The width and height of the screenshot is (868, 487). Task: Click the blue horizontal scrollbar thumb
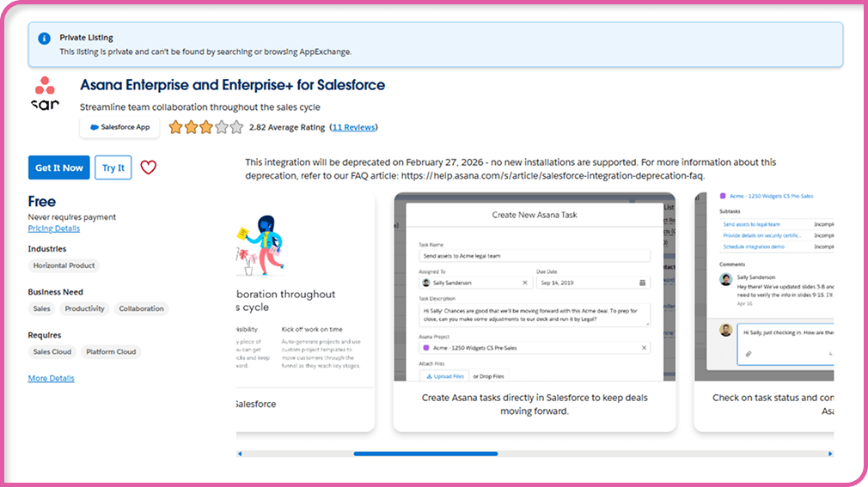tap(425, 454)
